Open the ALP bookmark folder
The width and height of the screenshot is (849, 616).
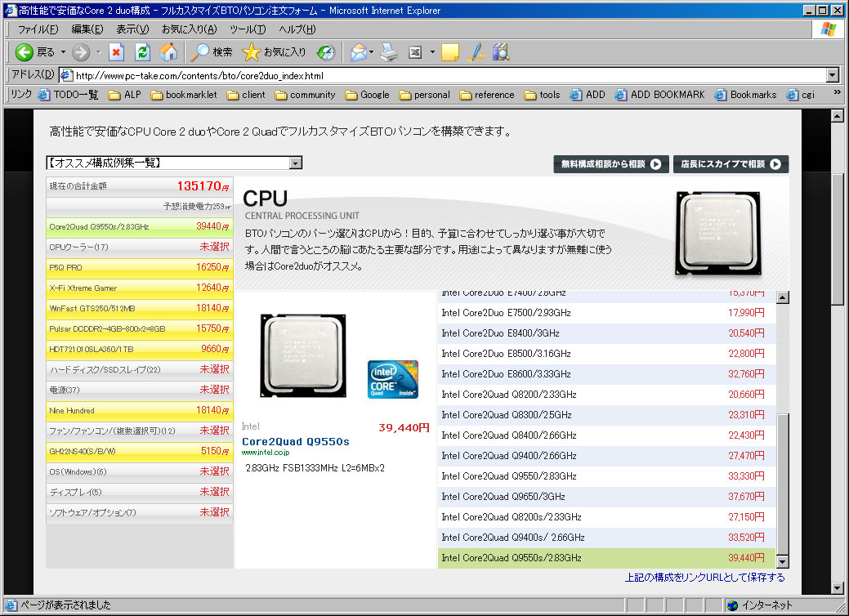coord(124,95)
